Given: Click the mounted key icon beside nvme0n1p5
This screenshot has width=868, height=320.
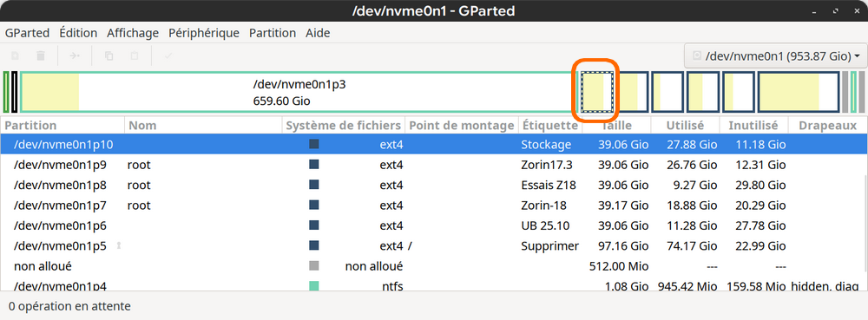Looking at the screenshot, I should click(x=118, y=245).
